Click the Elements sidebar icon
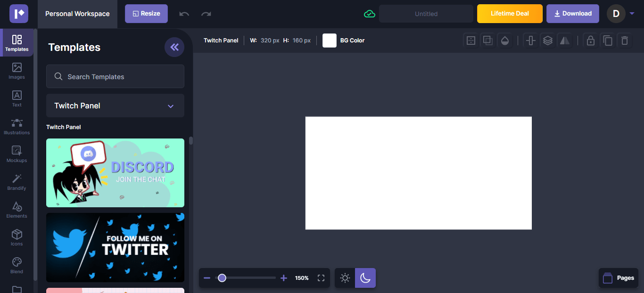The image size is (644, 293). pos(17,210)
